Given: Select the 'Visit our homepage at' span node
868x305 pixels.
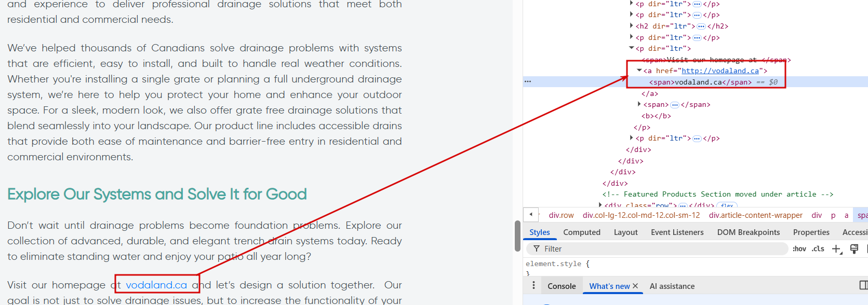Looking at the screenshot, I should (x=716, y=60).
